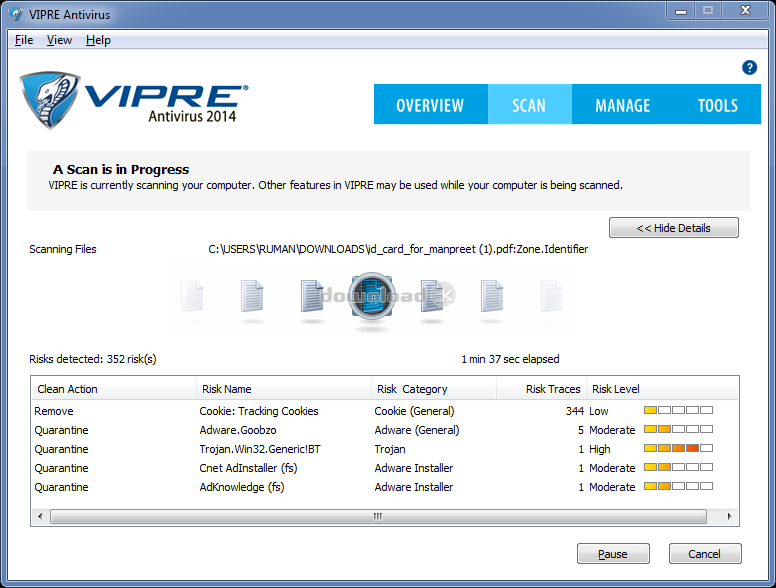Click the High risk level bar
The height and width of the screenshot is (588, 776).
[x=678, y=448]
